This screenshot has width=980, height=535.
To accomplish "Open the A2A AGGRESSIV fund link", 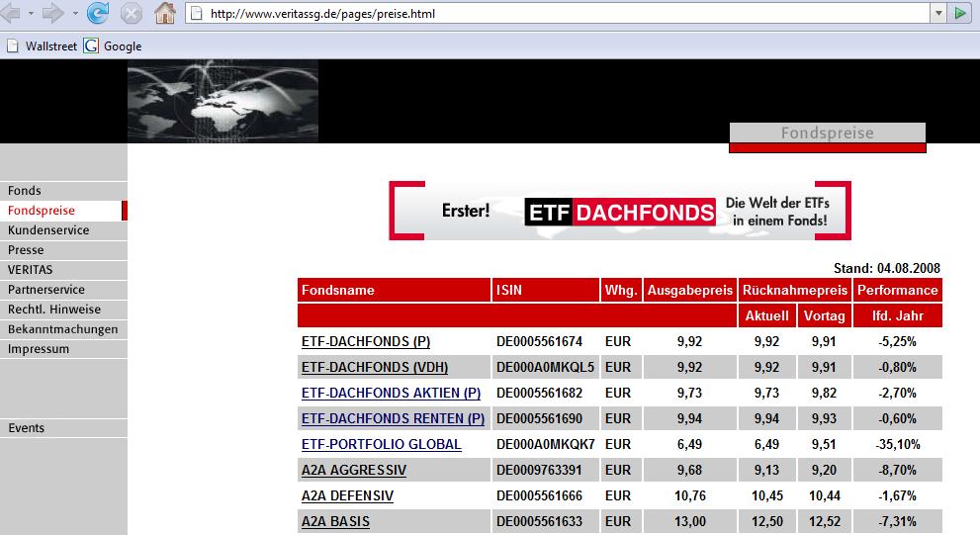I will tap(354, 470).
